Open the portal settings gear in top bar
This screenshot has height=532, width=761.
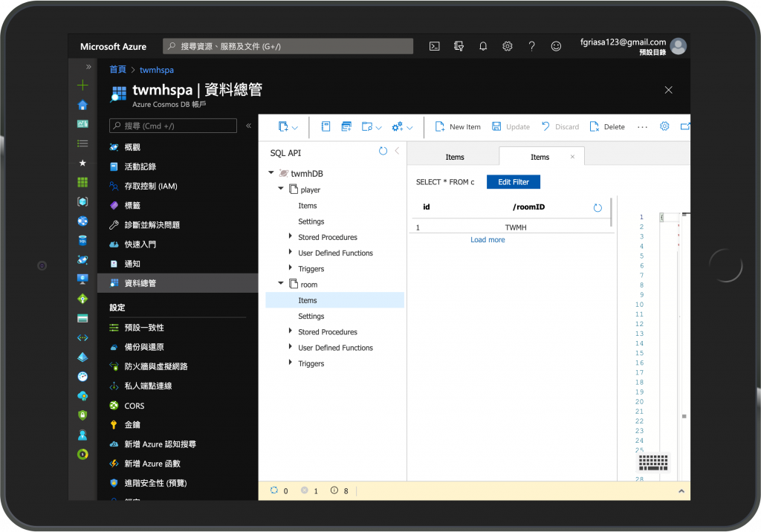507,46
